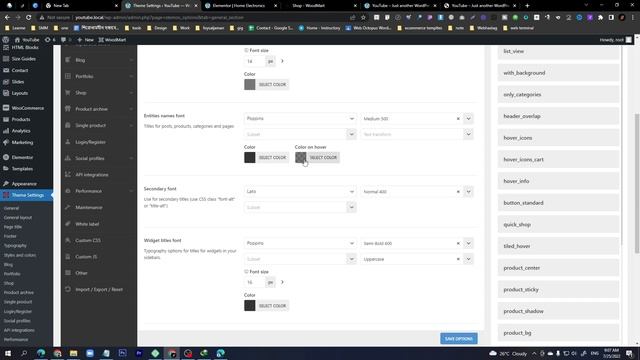Toggle the Font size checkbox near the top
640x360 pixels.
(246, 50)
